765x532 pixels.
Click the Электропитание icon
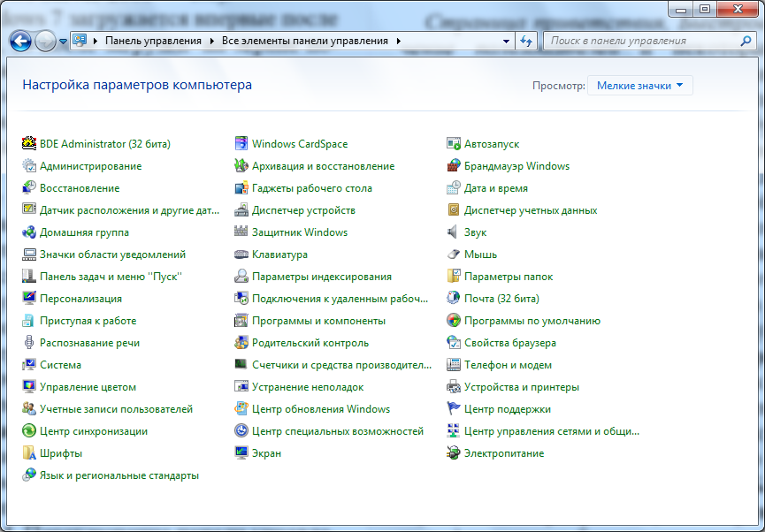(x=454, y=453)
